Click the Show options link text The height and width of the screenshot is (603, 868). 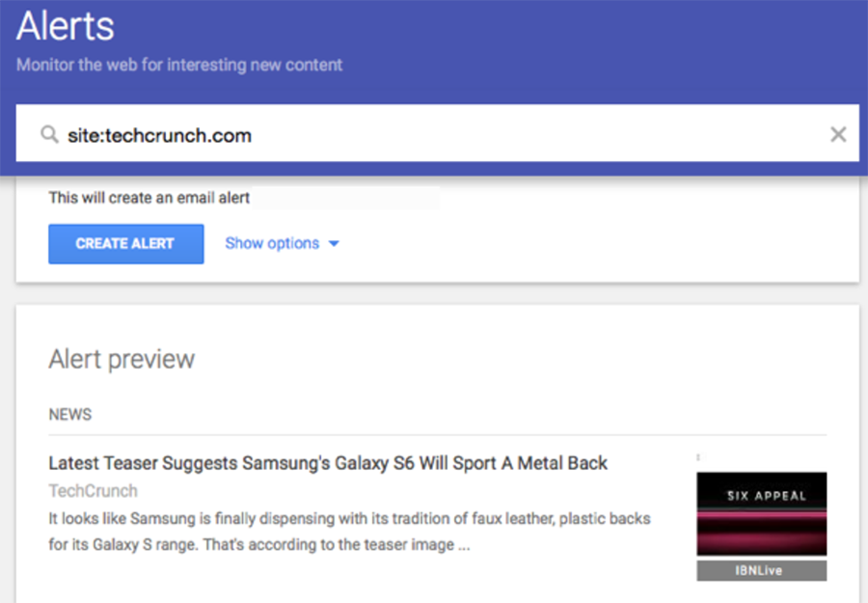click(272, 243)
